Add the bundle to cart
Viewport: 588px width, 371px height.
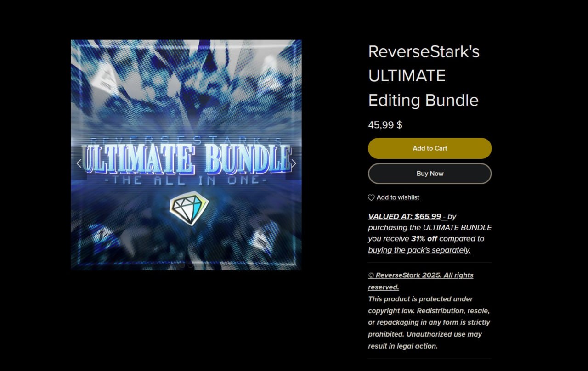[430, 148]
